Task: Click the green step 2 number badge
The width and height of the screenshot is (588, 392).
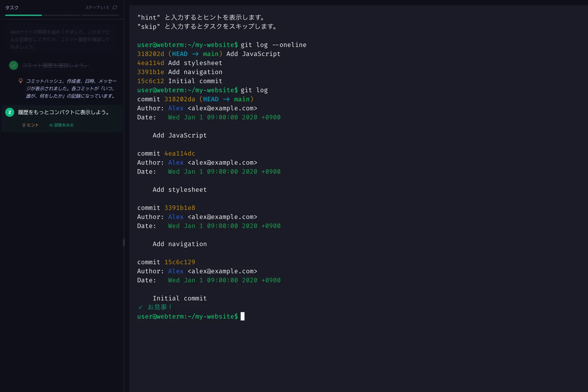Action: (10, 112)
